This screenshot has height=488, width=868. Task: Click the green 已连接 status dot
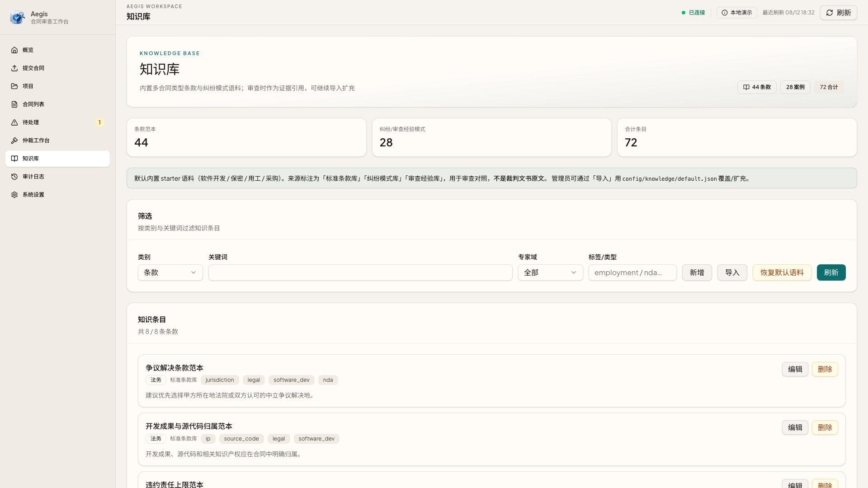(684, 13)
